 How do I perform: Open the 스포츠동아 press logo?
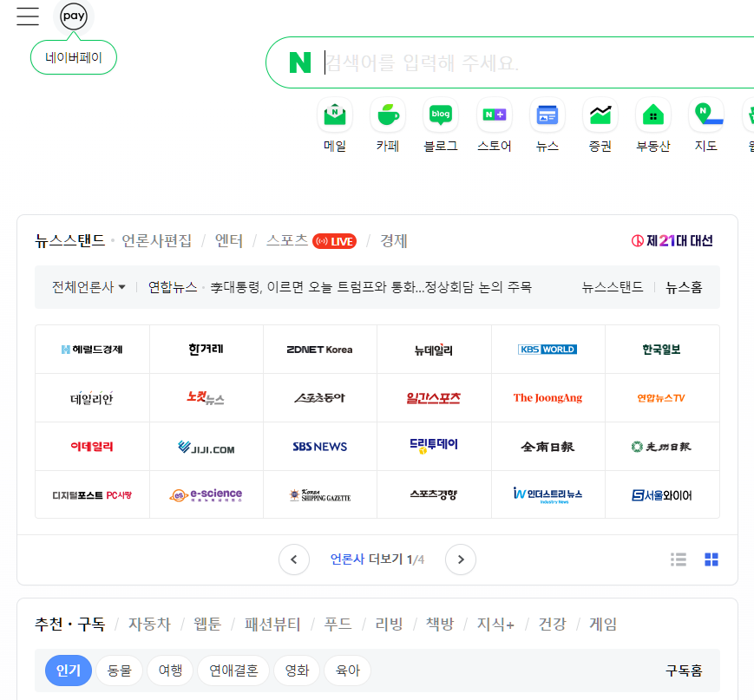coord(320,398)
